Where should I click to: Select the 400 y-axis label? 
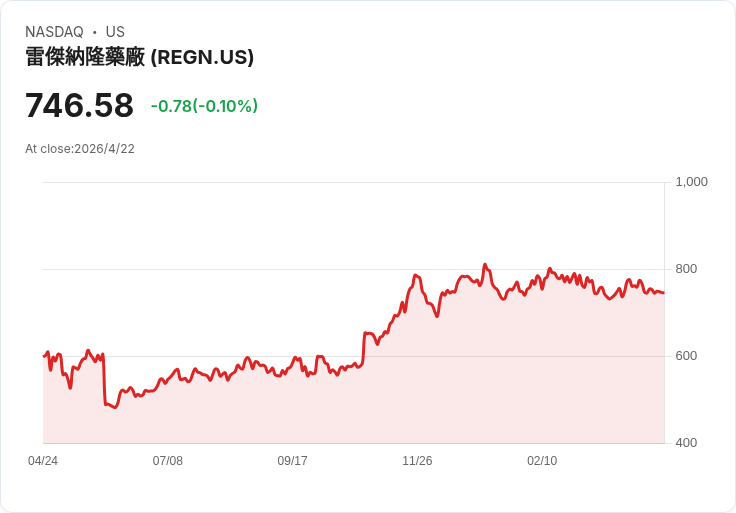[686, 443]
